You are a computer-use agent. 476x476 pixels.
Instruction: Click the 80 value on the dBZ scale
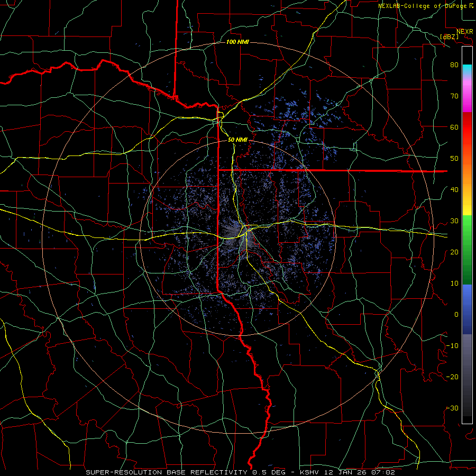tap(454, 65)
